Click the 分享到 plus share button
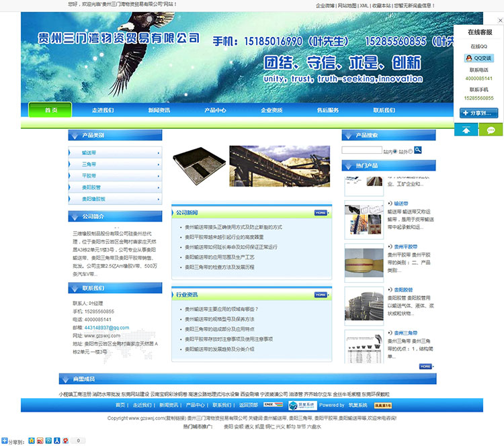The width and height of the screenshot is (504, 446). [x=478, y=113]
